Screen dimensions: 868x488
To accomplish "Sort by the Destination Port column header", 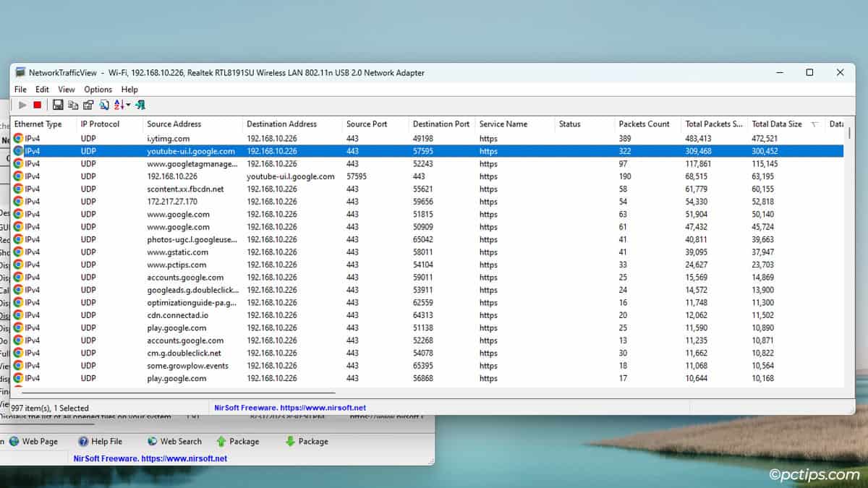I will coord(443,124).
